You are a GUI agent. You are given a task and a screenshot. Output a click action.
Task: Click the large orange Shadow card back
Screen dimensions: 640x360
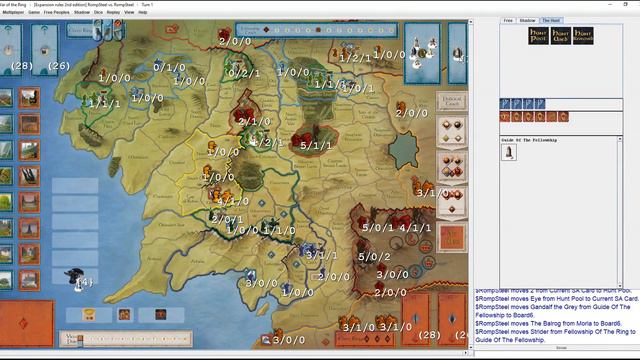coord(27,323)
